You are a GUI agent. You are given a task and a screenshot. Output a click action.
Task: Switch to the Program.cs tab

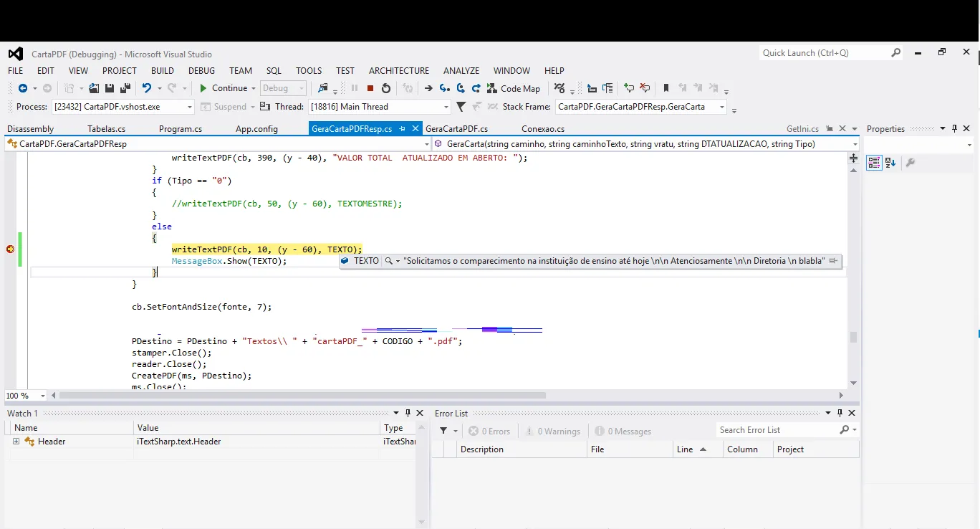pos(180,129)
